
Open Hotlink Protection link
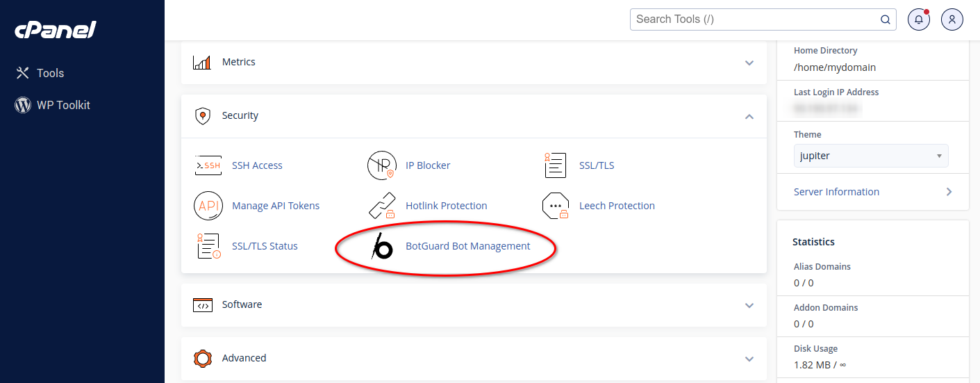(x=447, y=206)
